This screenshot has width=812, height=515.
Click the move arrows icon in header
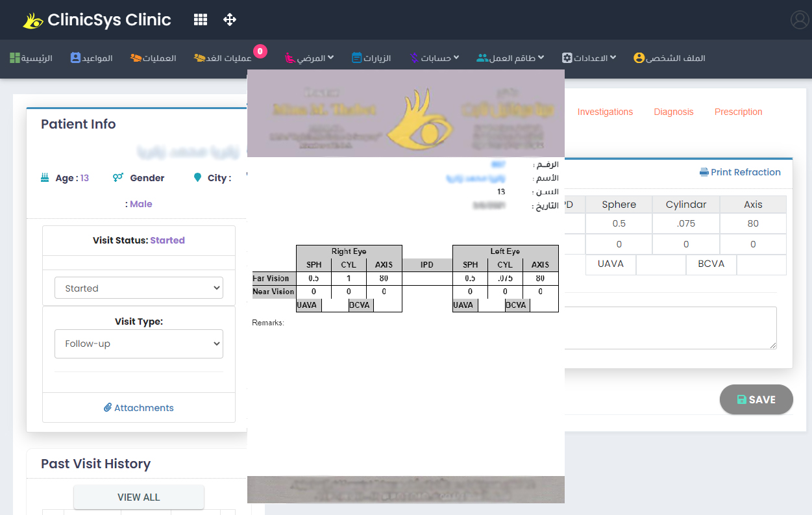(x=230, y=19)
